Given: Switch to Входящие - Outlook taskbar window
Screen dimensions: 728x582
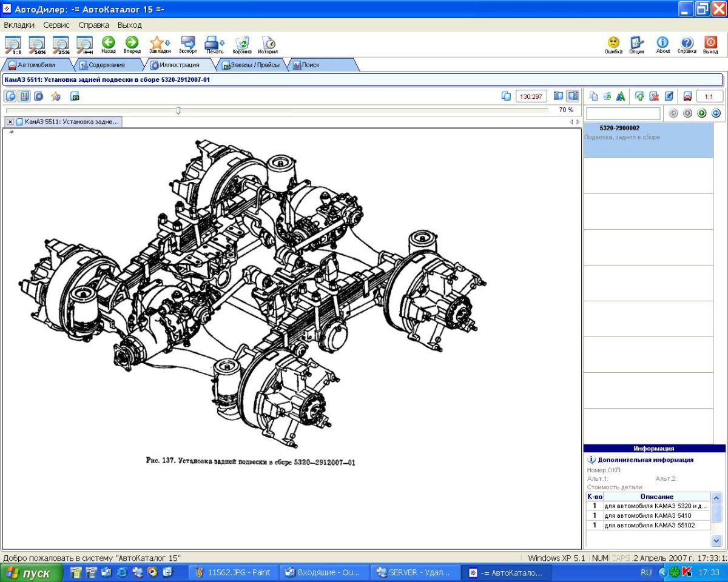Looking at the screenshot, I should (325, 572).
